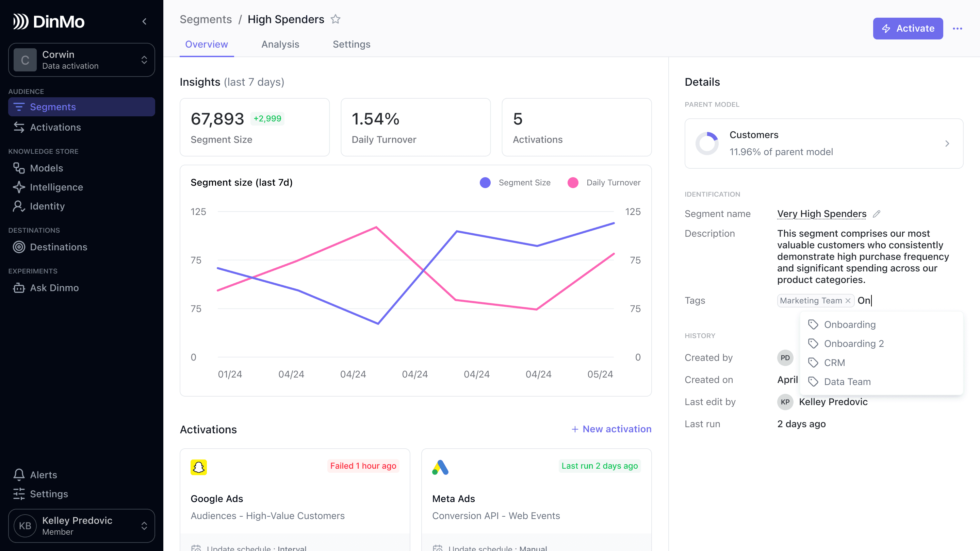This screenshot has width=980, height=551.
Task: Go to Destinations target icon
Action: [19, 247]
